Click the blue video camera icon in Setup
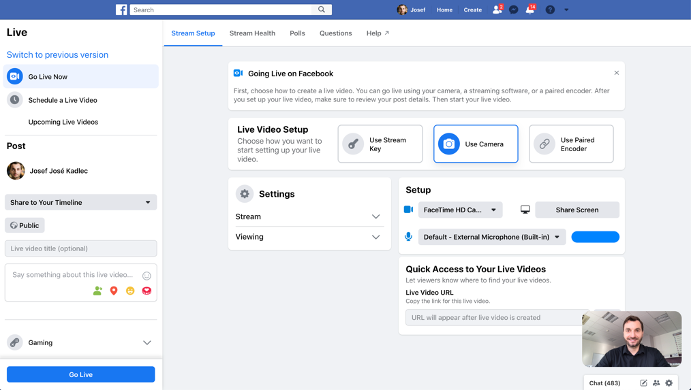This screenshot has width=691, height=391. [x=409, y=209]
